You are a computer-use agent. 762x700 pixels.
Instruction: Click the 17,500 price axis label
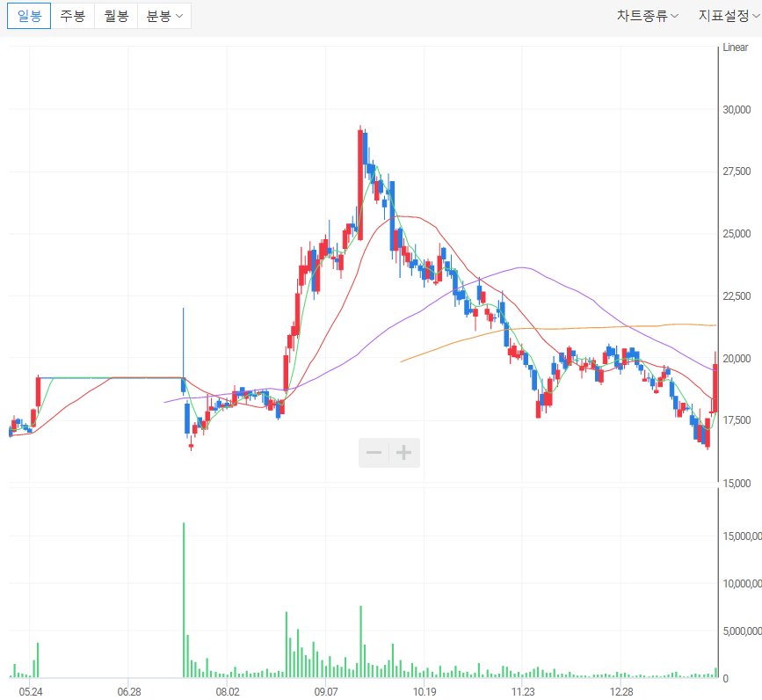(737, 420)
